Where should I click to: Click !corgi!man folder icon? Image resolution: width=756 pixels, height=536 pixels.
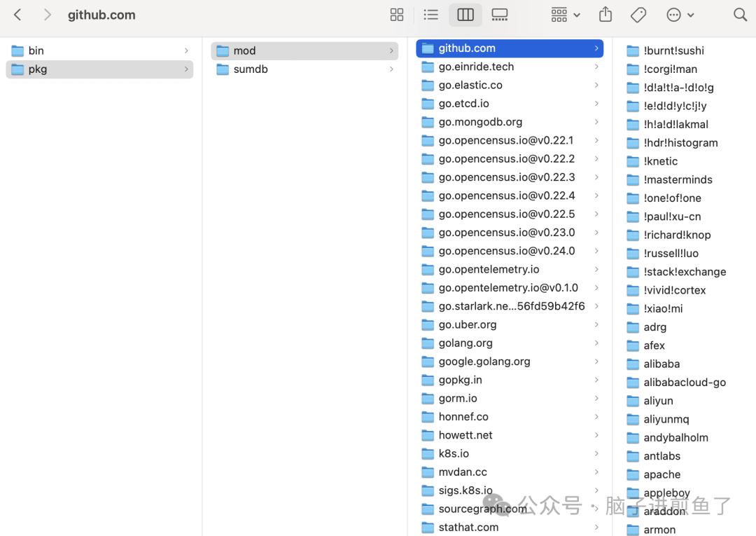point(633,69)
